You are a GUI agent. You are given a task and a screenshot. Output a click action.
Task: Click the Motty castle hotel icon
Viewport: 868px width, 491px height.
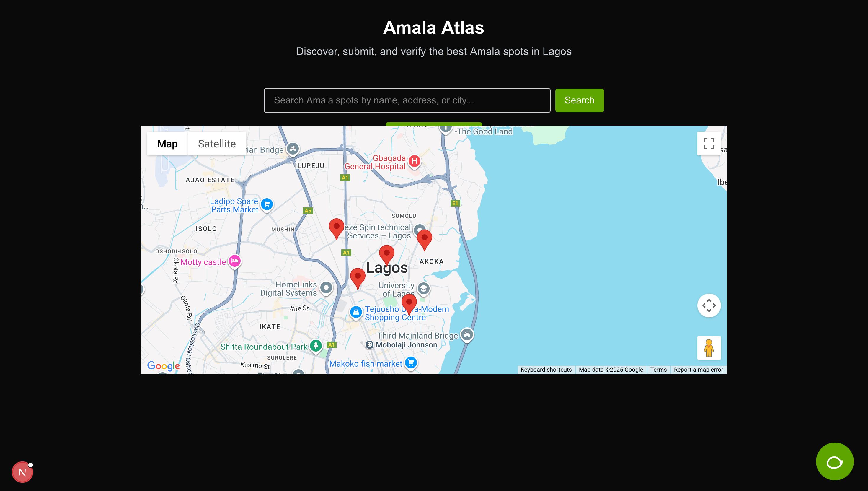pyautogui.click(x=234, y=261)
